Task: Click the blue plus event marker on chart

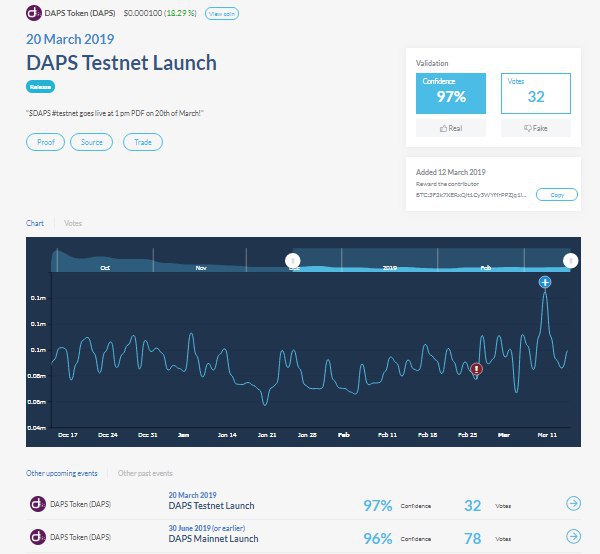Action: click(545, 282)
